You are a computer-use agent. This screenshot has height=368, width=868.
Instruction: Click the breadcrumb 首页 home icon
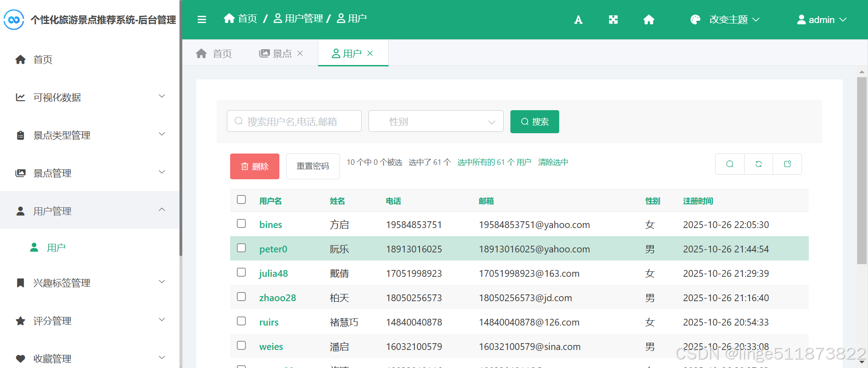pos(229,18)
